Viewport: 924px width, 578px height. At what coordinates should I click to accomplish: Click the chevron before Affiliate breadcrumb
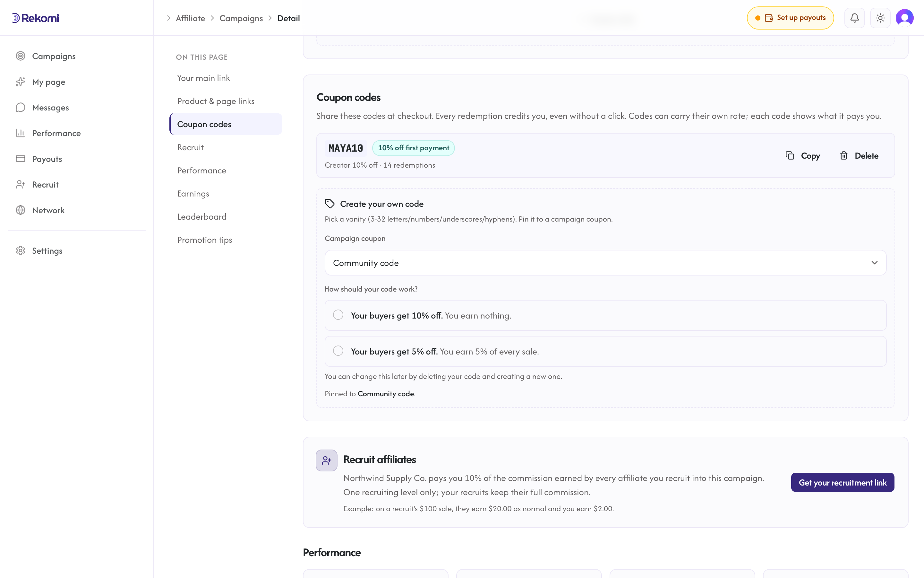(x=168, y=18)
